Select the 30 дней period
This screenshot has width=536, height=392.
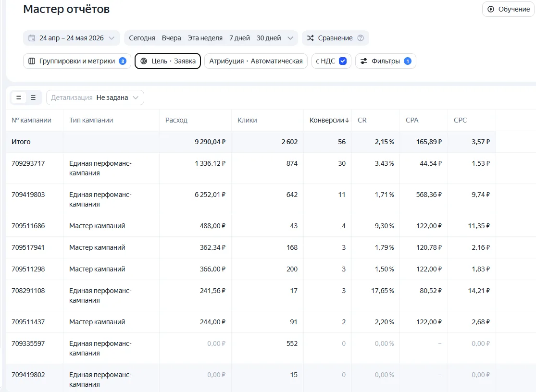(x=269, y=38)
